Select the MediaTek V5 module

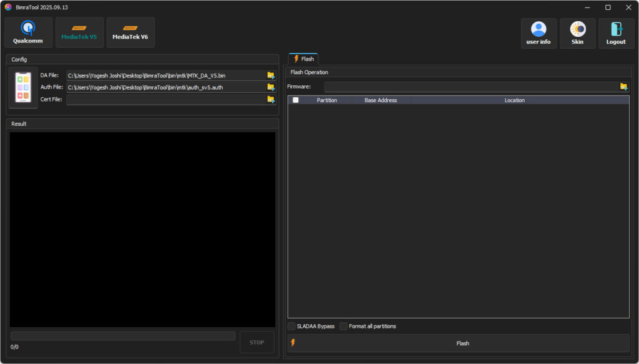click(x=79, y=32)
